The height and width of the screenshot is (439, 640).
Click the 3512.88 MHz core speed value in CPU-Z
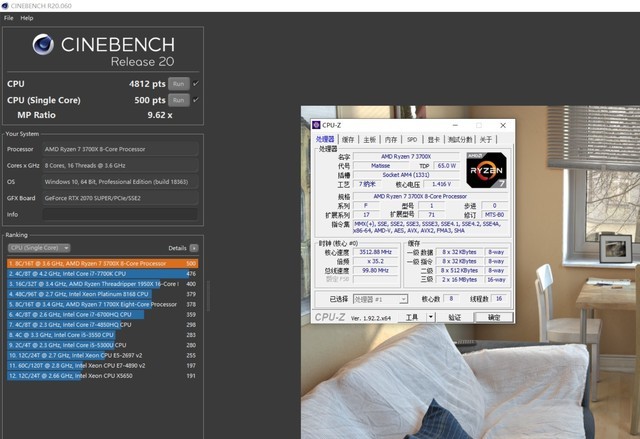[376, 252]
